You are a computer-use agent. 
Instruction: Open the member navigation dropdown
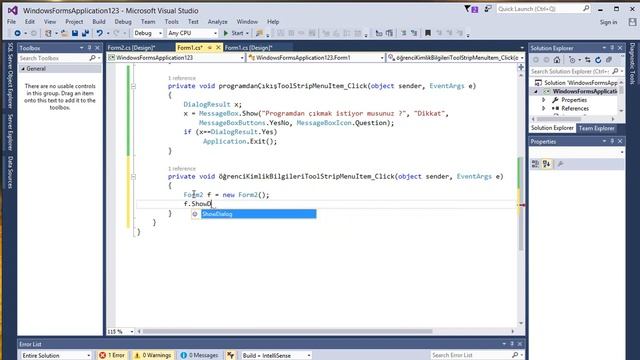[x=456, y=58]
